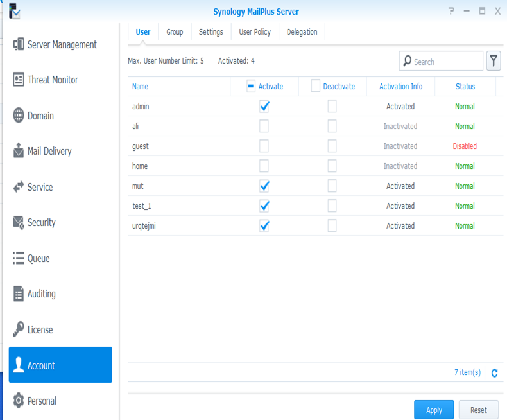Uncheck Activate for test_1
Viewport: 507px width, 420px height.
coord(264,206)
